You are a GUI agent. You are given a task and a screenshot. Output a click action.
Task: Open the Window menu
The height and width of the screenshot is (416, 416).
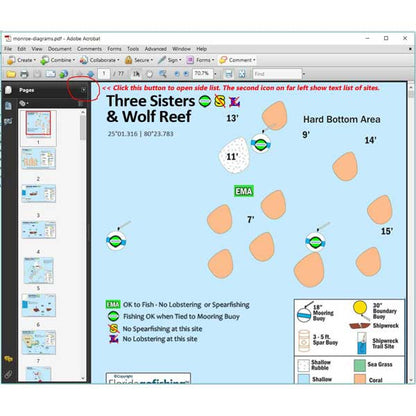[x=181, y=49]
